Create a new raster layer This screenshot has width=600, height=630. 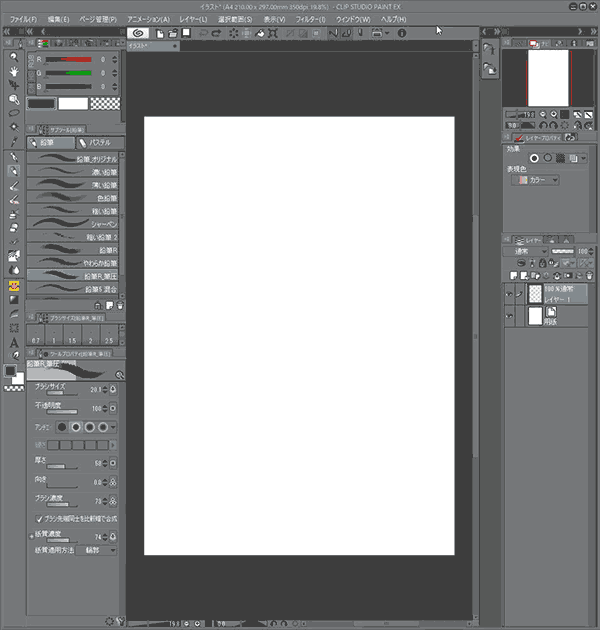(x=514, y=276)
